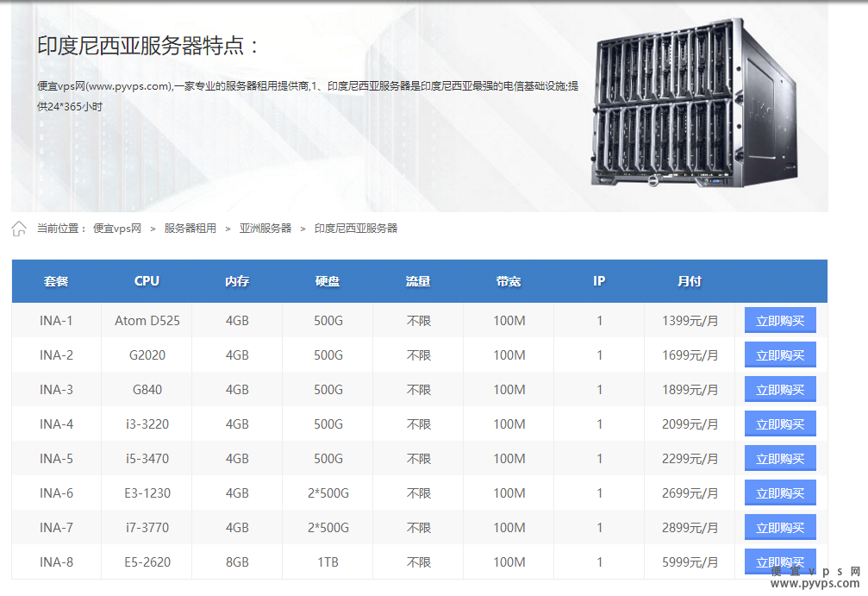Click the 月付 column header

[x=690, y=281]
